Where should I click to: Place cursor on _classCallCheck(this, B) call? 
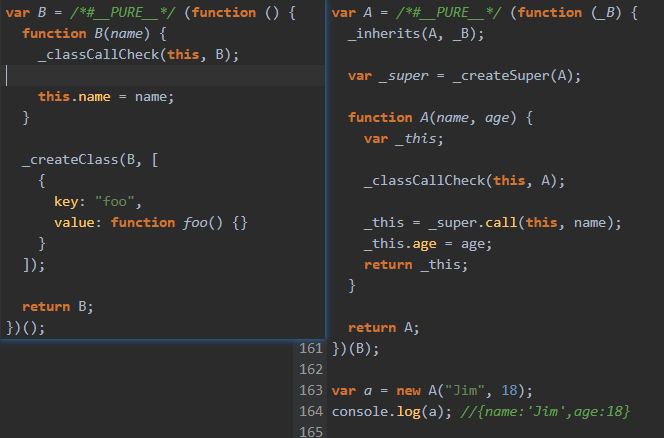tap(138, 55)
